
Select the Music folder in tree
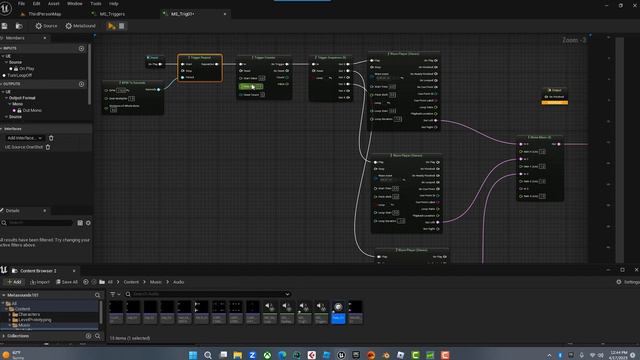tap(24, 325)
